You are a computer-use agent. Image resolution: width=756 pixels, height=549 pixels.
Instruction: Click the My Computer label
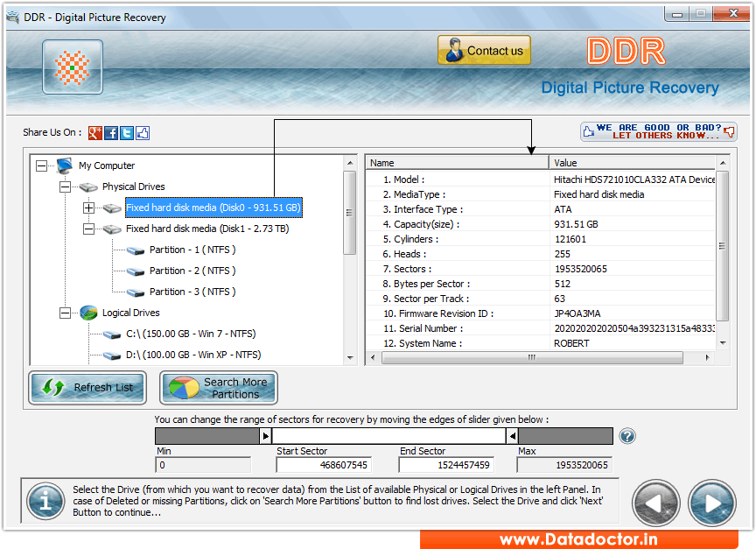tap(107, 165)
